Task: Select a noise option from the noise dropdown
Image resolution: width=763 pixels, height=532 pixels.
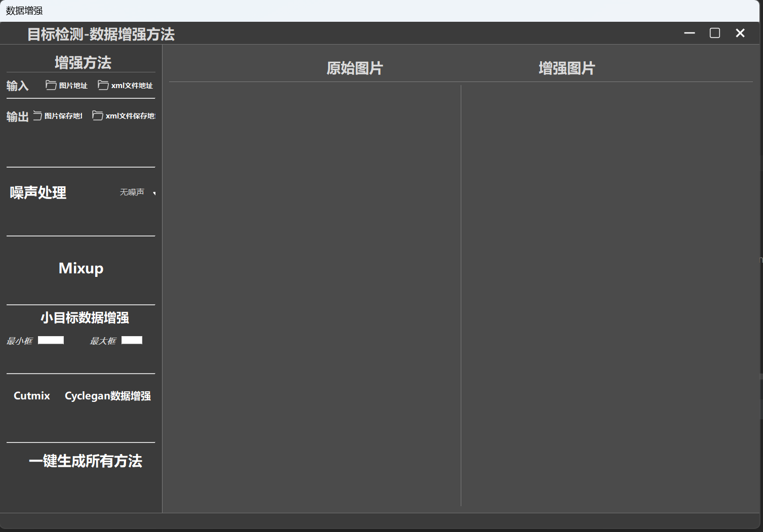Action: point(133,192)
